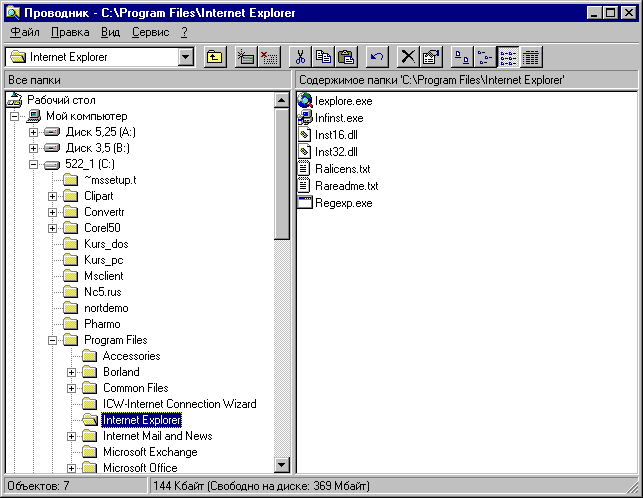Viewport: 643px width, 498px height.
Task: Switch to Small Icons view
Action: [484, 57]
